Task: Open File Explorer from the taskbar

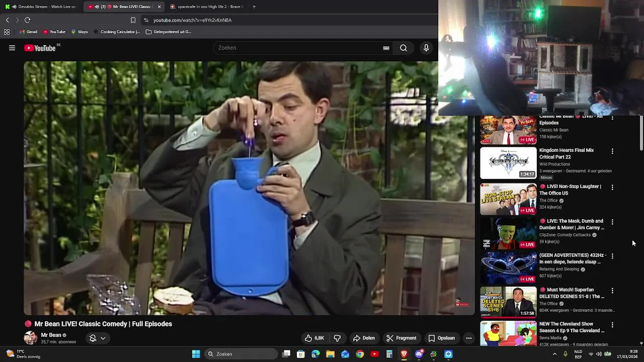Action: coord(330,354)
